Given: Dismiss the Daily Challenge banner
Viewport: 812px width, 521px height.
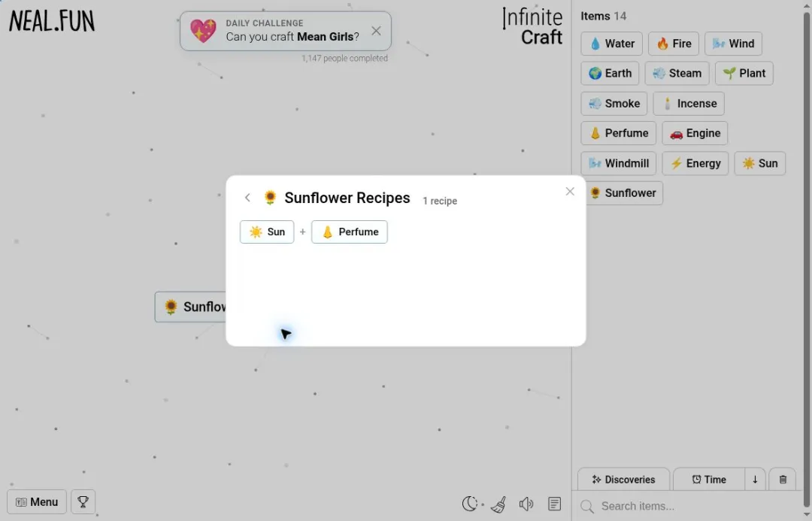Looking at the screenshot, I should pyautogui.click(x=376, y=31).
